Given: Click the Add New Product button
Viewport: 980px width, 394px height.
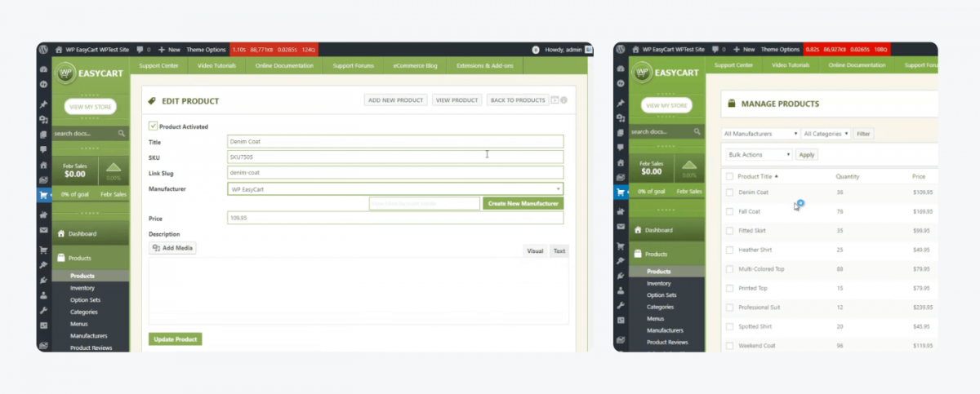Looking at the screenshot, I should pos(396,100).
